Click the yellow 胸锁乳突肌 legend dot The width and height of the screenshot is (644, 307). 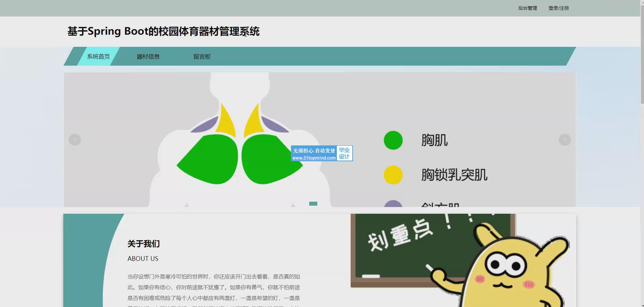pos(393,175)
